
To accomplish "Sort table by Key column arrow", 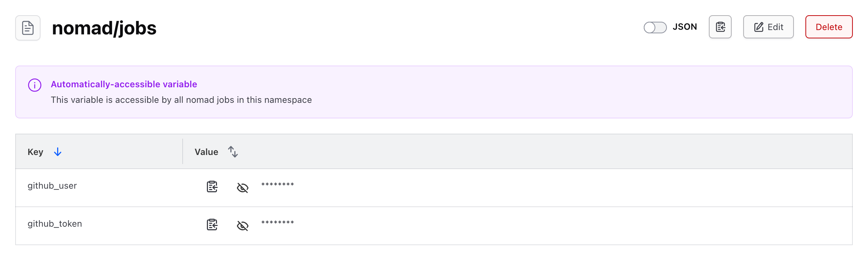I will coord(58,152).
